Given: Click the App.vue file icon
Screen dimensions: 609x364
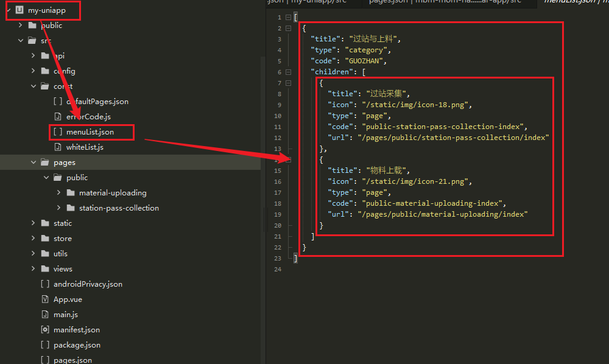Looking at the screenshot, I should 44,299.
